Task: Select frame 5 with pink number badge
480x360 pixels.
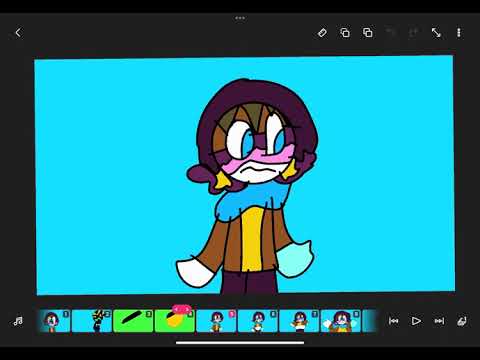Action: tap(216, 321)
